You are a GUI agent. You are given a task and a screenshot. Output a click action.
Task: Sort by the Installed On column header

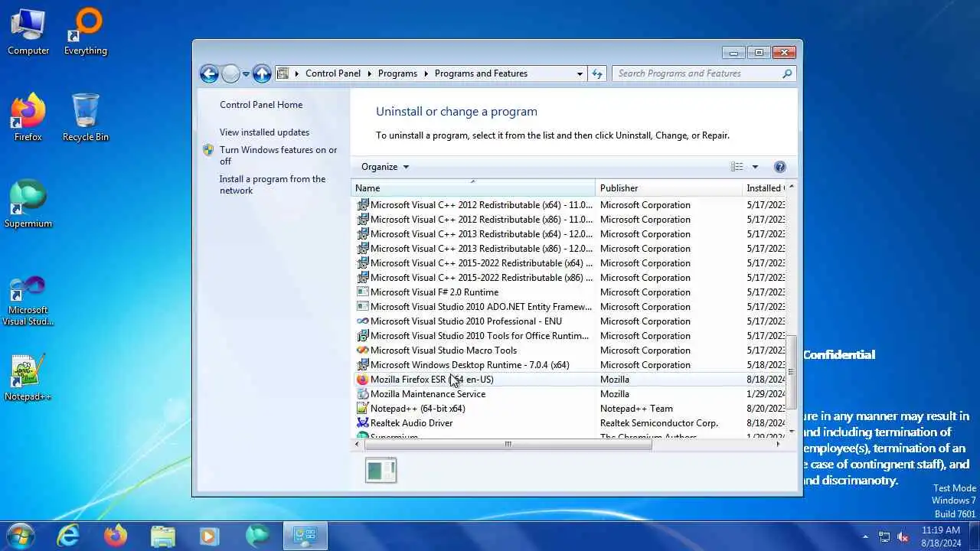tap(764, 188)
